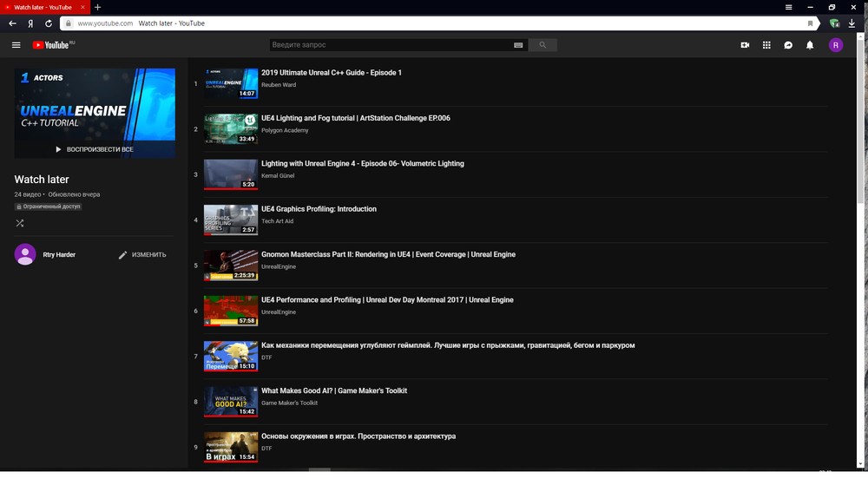Open the YouTube apps grid
Viewport: 868px width, 485px height.
click(766, 45)
